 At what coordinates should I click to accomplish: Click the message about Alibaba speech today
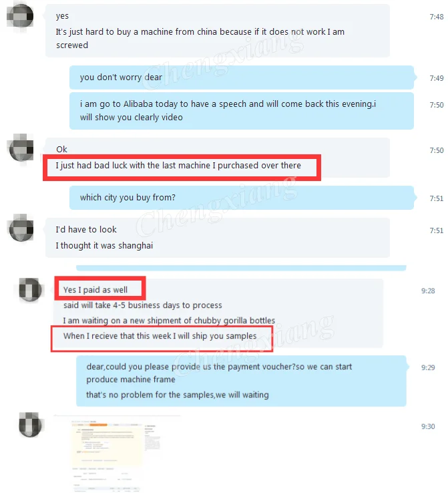(242, 111)
